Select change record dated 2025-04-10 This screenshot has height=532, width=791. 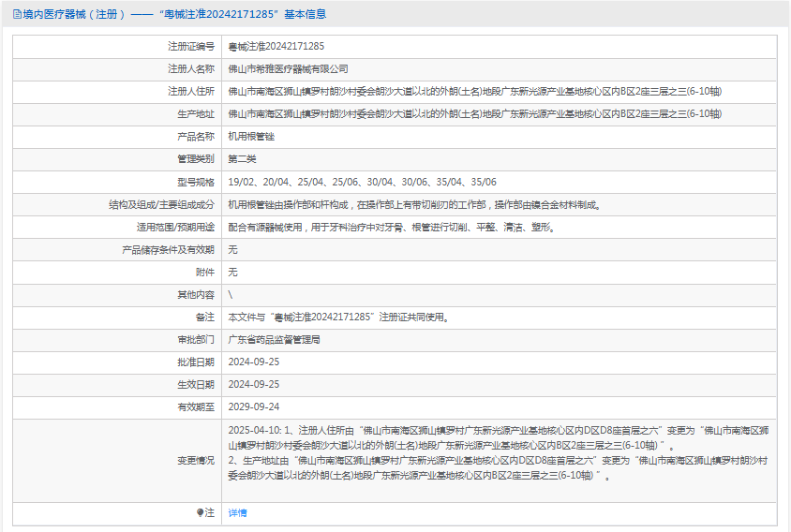(x=499, y=437)
